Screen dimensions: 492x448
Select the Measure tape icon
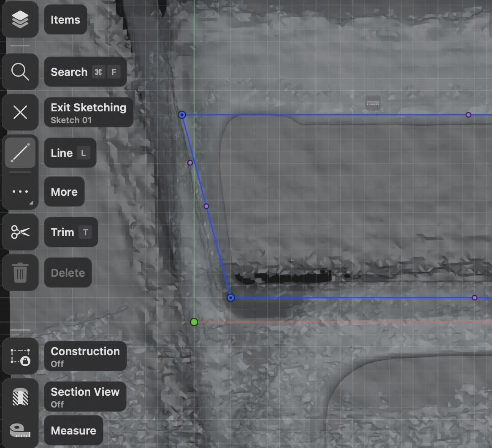point(20,430)
